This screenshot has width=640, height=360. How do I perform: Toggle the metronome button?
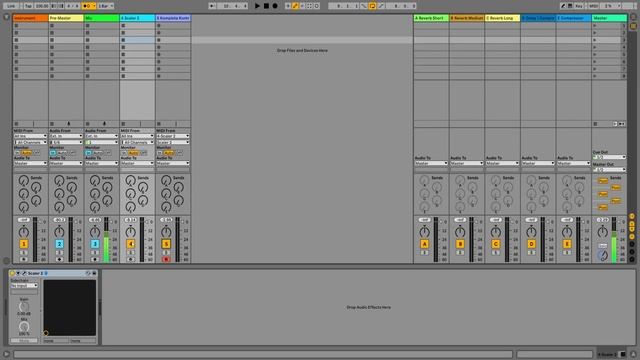89,6
